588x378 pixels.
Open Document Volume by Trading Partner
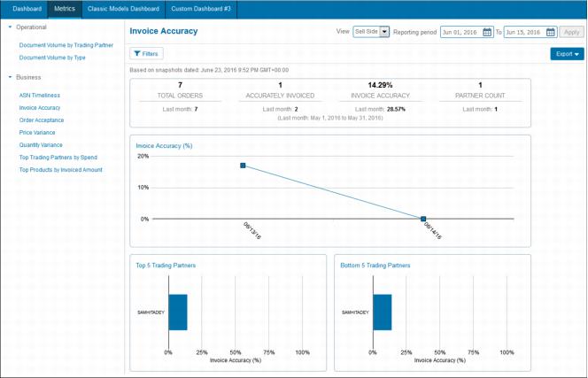66,45
